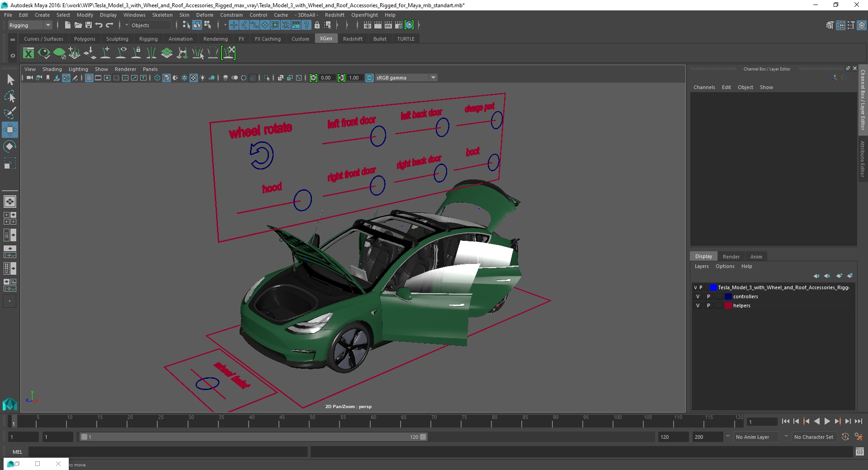
Task: Activate the Paint Selection tool
Action: click(x=10, y=113)
